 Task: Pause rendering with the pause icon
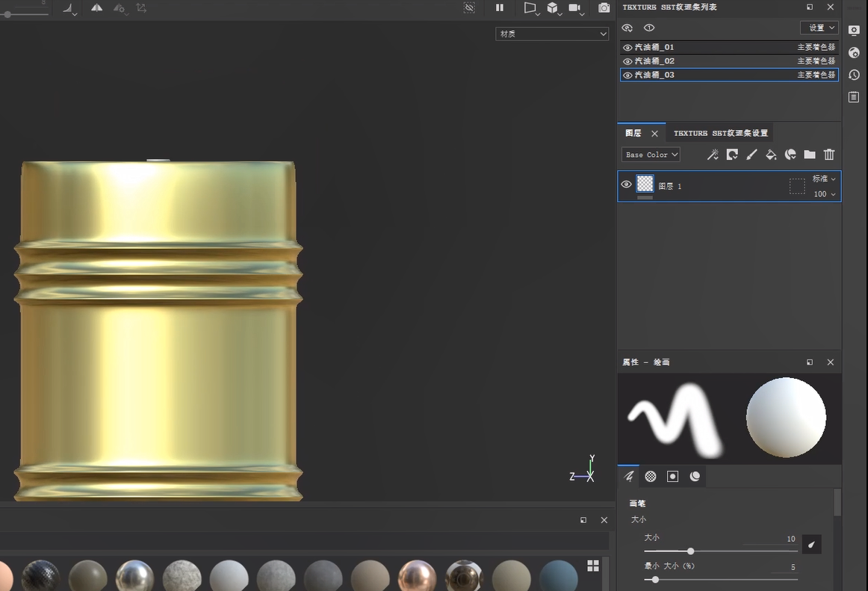[x=500, y=8]
